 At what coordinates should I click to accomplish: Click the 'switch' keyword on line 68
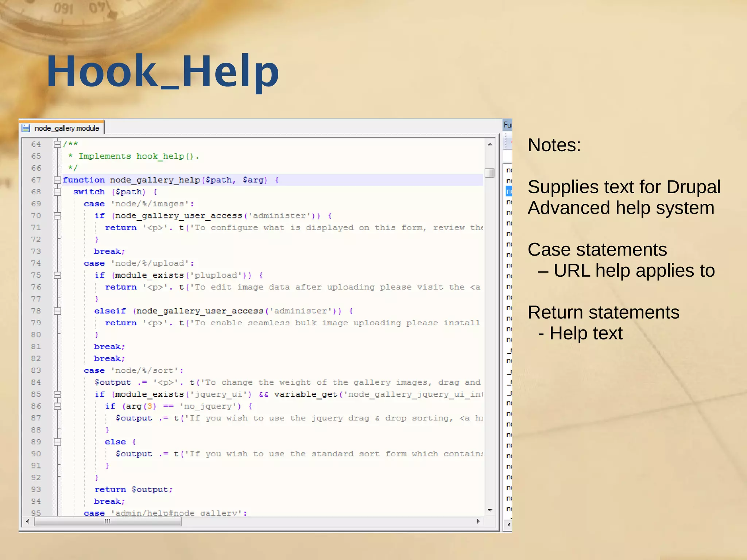pyautogui.click(x=89, y=192)
